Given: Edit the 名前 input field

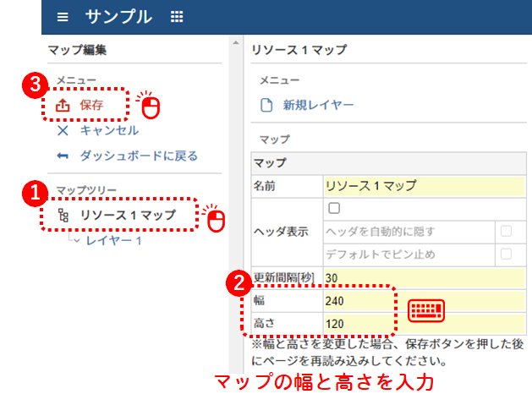Looking at the screenshot, I should click(425, 186).
